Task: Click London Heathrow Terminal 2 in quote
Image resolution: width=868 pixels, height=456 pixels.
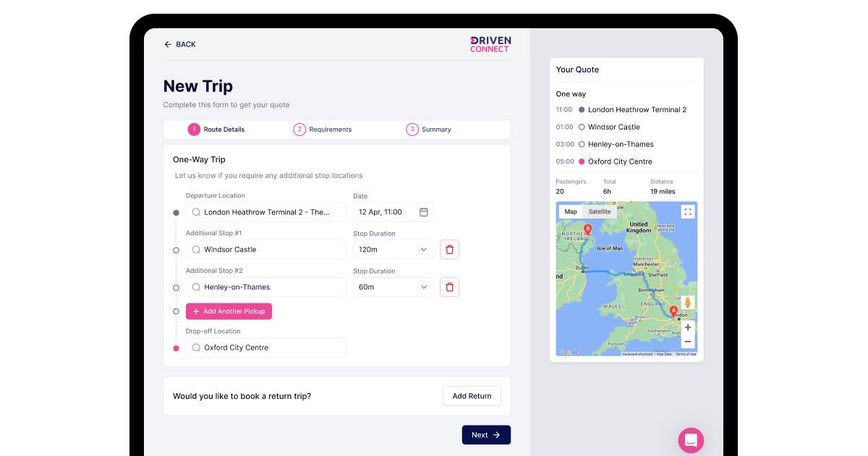Action: pyautogui.click(x=637, y=110)
